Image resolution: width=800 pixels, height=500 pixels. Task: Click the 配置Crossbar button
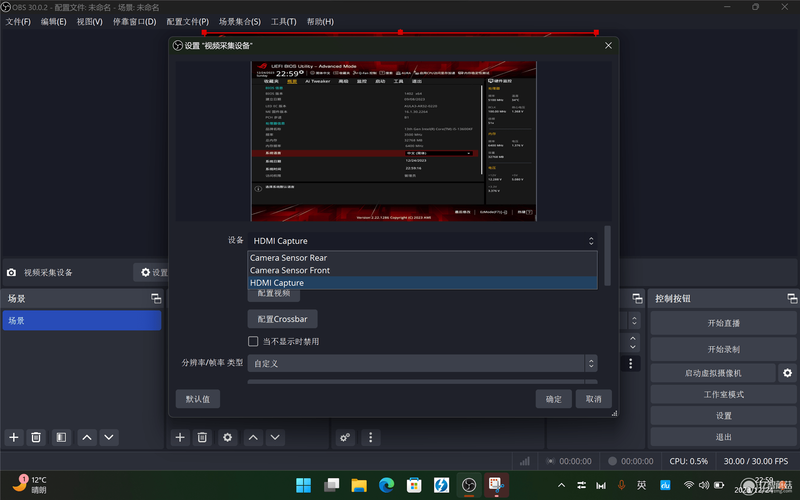[x=282, y=319]
